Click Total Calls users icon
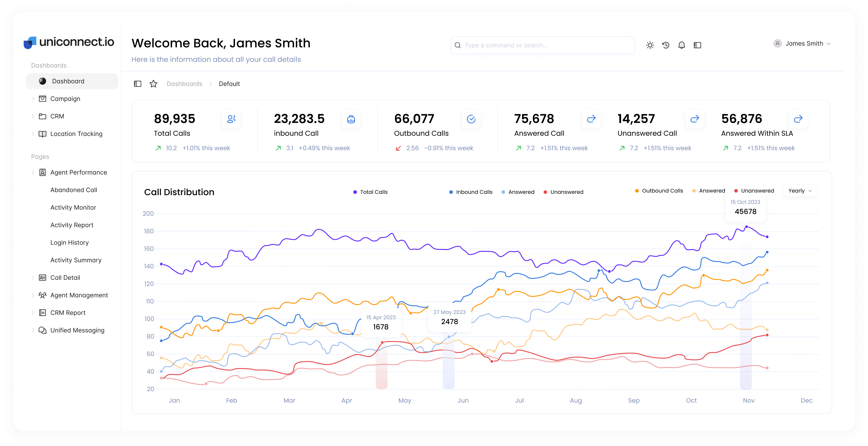The image size is (868, 446). (x=231, y=119)
